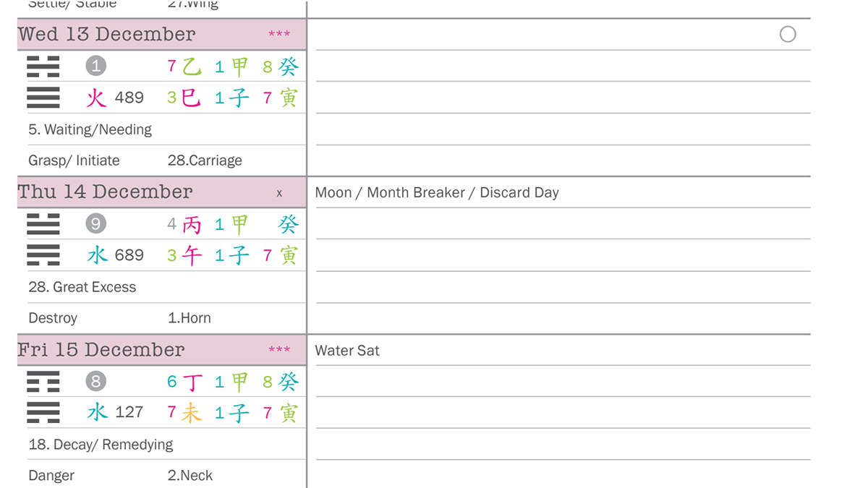
Task: Click the three pink stars on Wed 13 December
Action: pos(279,35)
